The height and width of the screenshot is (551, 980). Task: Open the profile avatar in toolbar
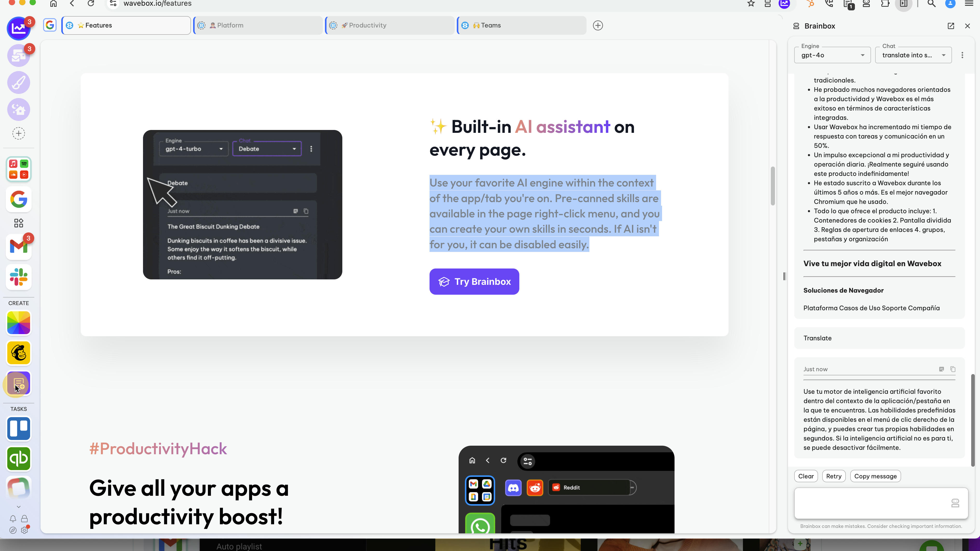(950, 3)
